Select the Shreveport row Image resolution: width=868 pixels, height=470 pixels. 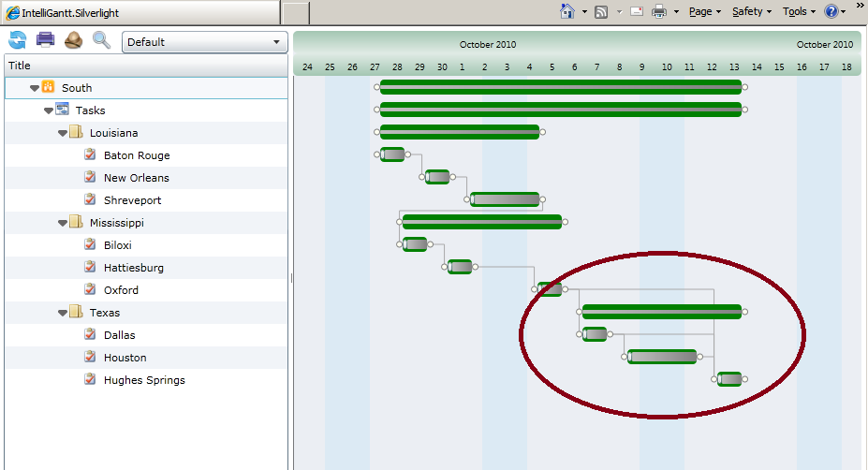point(146,200)
